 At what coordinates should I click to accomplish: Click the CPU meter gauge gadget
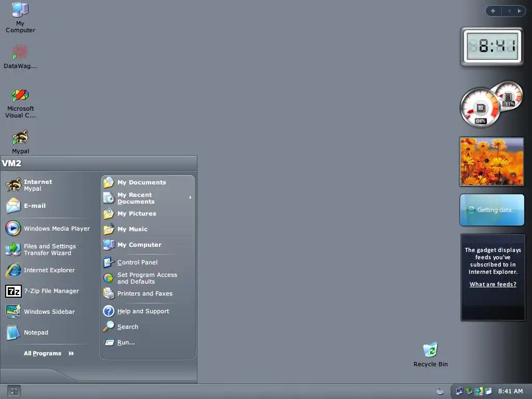coord(480,108)
